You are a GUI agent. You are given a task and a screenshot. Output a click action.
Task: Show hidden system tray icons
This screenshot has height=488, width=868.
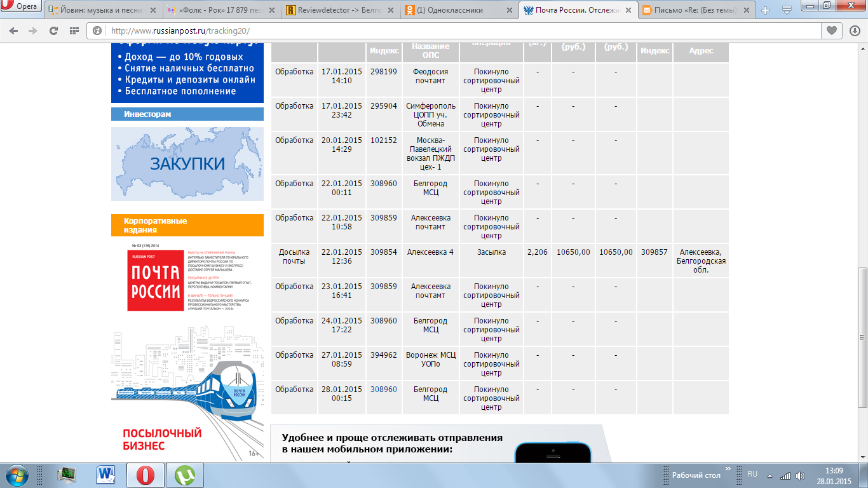[770, 475]
